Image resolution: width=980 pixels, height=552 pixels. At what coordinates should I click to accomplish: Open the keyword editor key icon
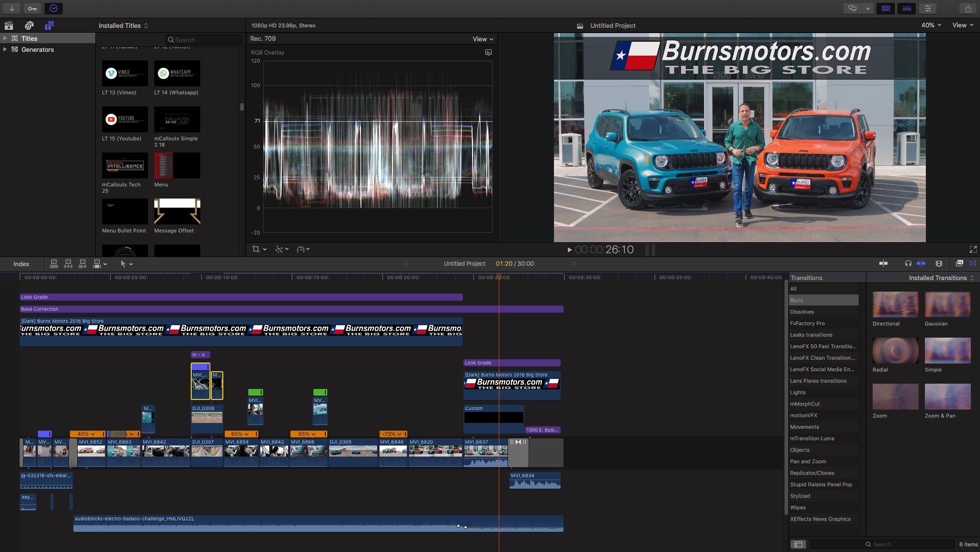[x=32, y=8]
